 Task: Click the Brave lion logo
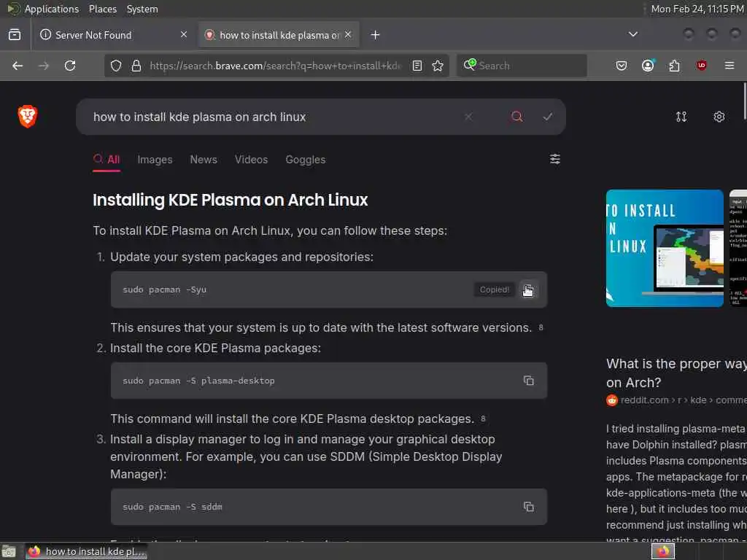click(x=28, y=116)
